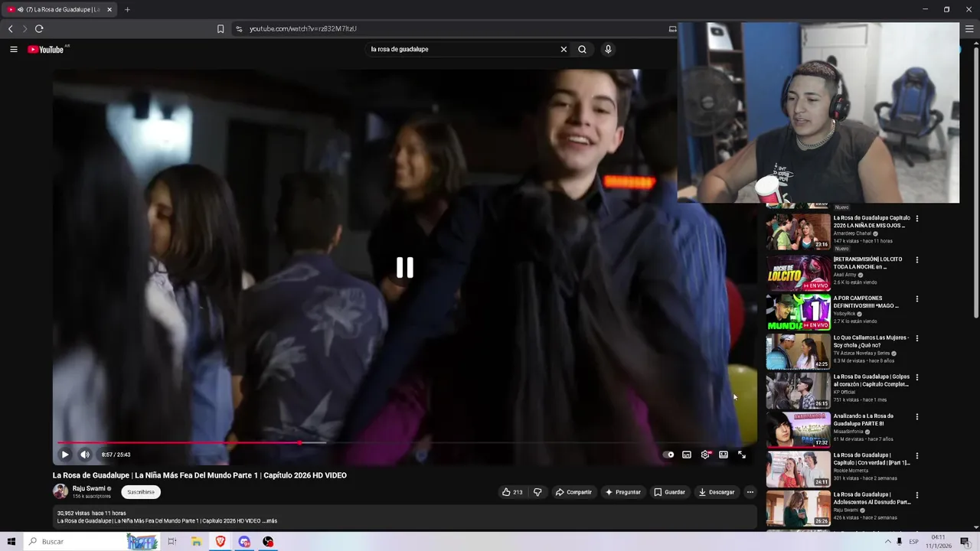Screen dimensions: 980x551
Task: Click the Compartir share button
Action: click(573, 492)
